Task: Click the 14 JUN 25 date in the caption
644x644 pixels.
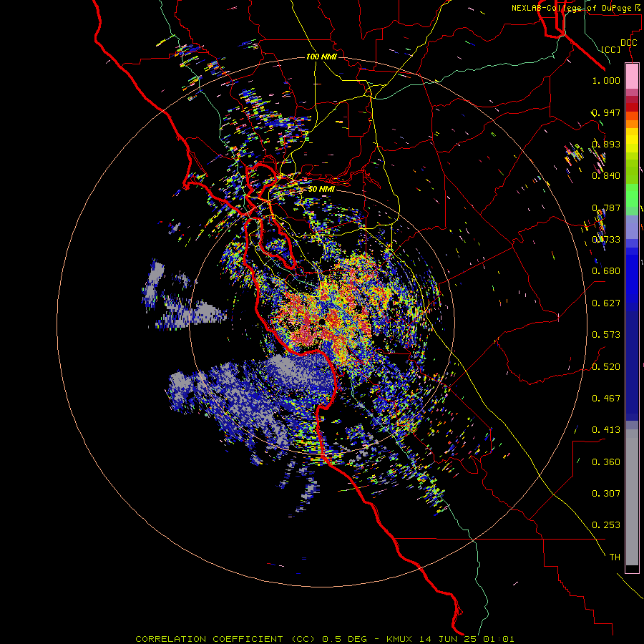Action: [x=449, y=639]
